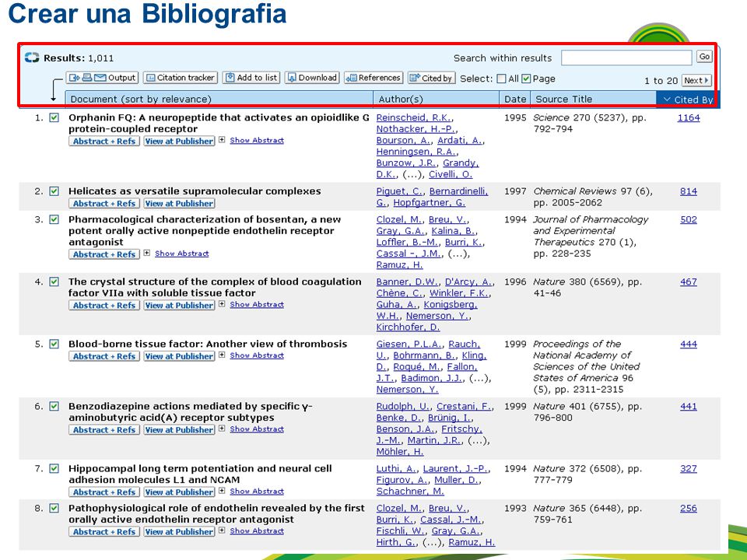Open 327 cited-by count link
The width and height of the screenshot is (747, 560).
(x=689, y=469)
